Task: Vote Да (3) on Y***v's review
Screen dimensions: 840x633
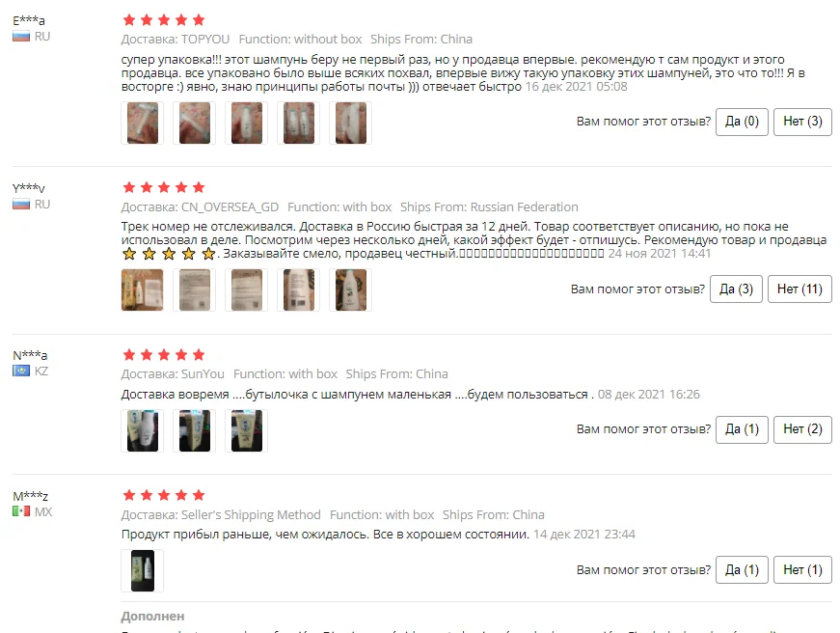Action: [736, 289]
